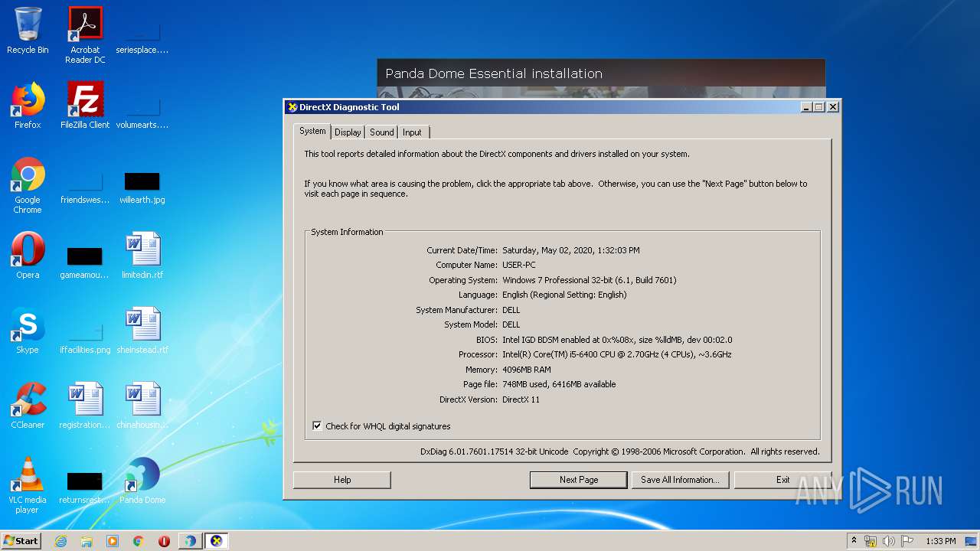980x551 pixels.
Task: Close the DirectX Diagnostic Tool window
Action: pyautogui.click(x=833, y=107)
